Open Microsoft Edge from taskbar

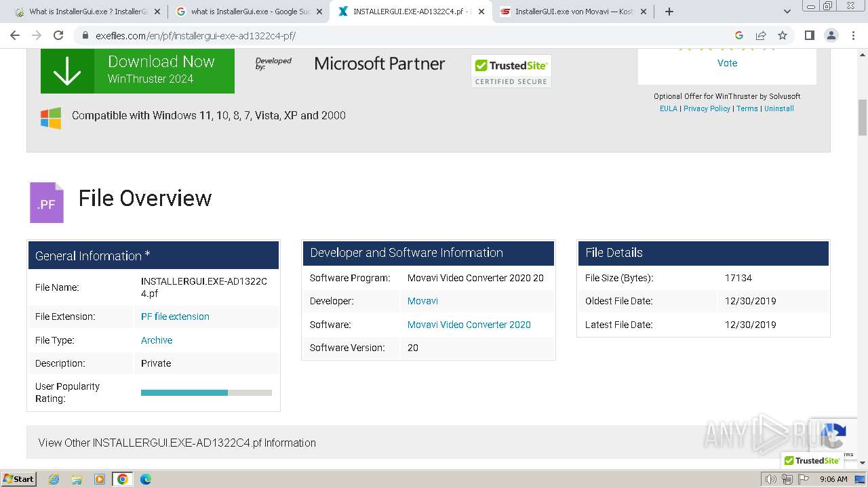click(146, 479)
